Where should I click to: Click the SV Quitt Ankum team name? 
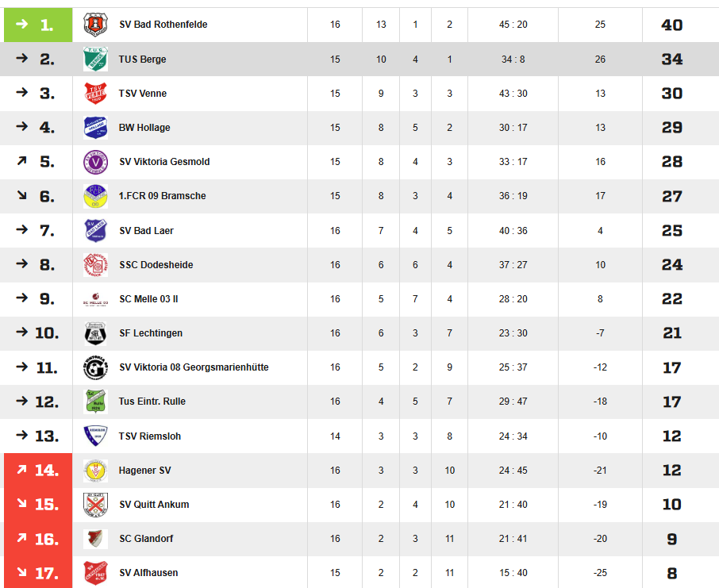tap(154, 505)
